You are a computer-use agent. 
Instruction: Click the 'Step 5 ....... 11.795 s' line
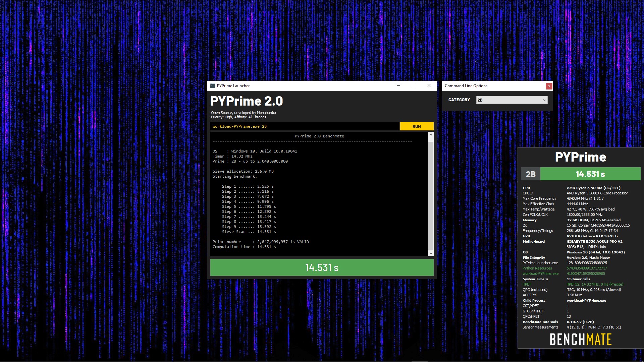(x=249, y=206)
